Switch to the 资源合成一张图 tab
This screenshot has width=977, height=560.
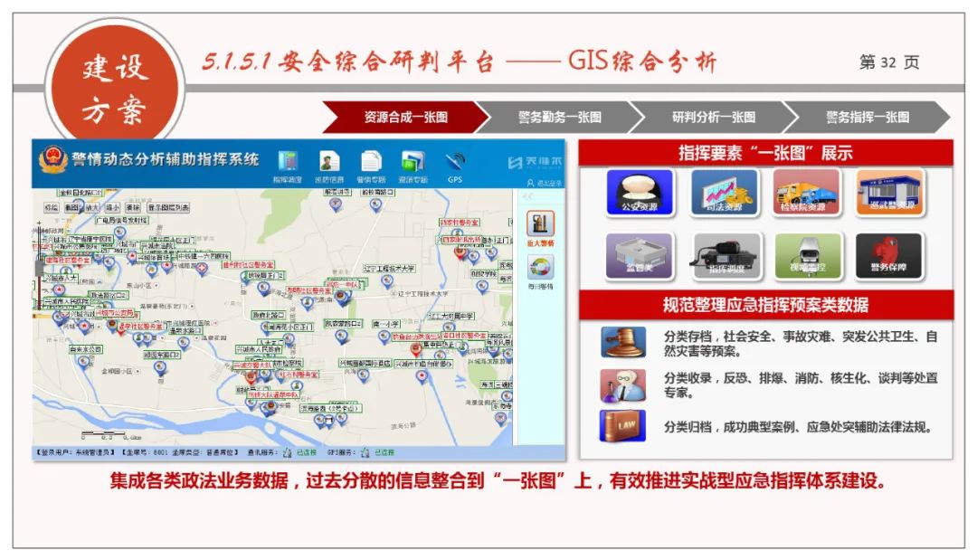[407, 118]
